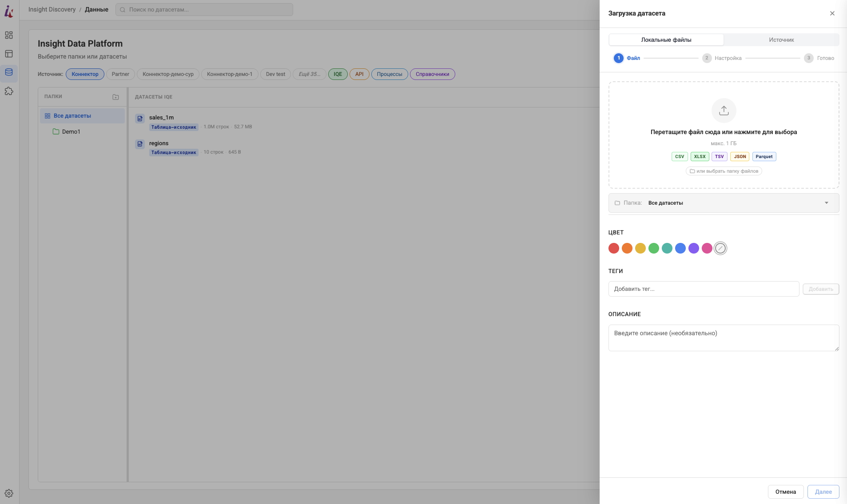This screenshot has height=504, width=847.
Task: Pick the blue color swatch
Action: click(680, 248)
